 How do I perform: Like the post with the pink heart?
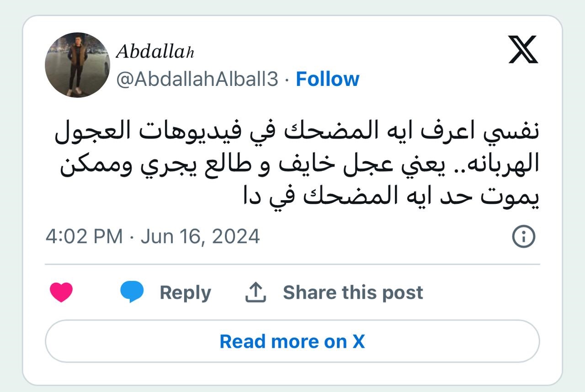click(x=61, y=292)
